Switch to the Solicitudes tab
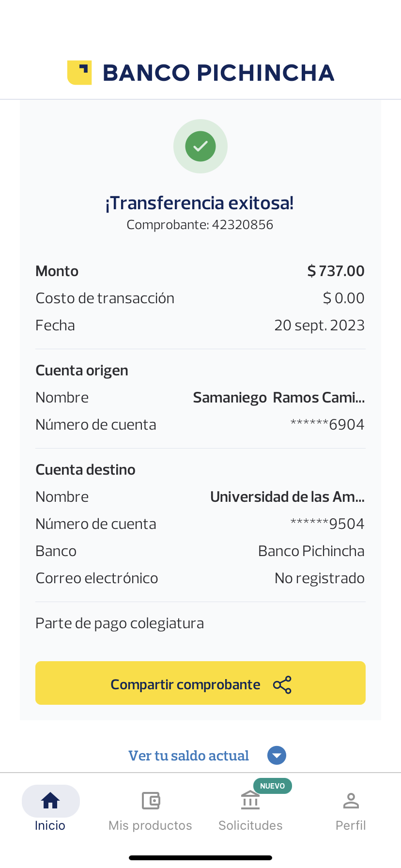The height and width of the screenshot is (868, 401). [250, 825]
